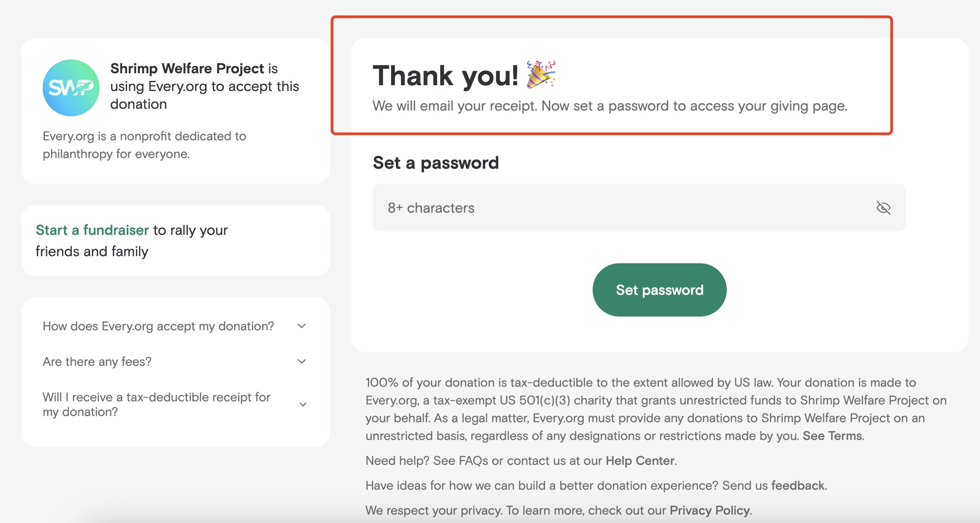The image size is (980, 523).
Task: Click the Set password button
Action: pos(659,290)
